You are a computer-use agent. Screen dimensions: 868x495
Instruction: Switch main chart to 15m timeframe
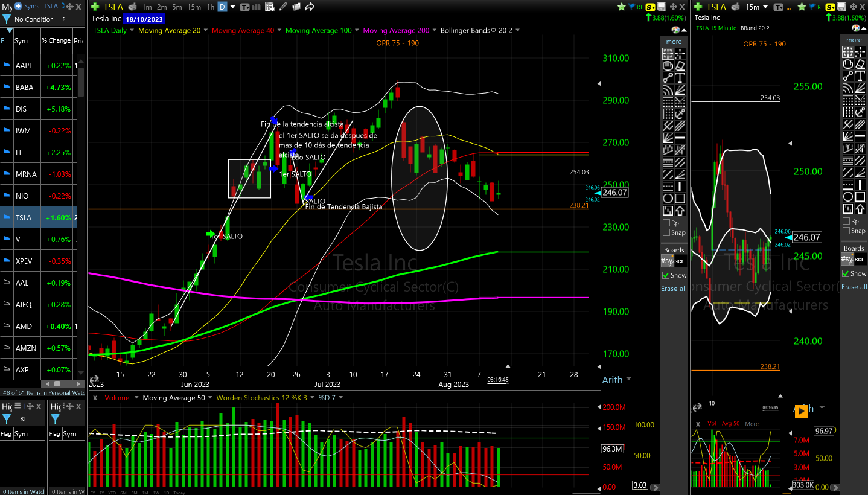[194, 7]
